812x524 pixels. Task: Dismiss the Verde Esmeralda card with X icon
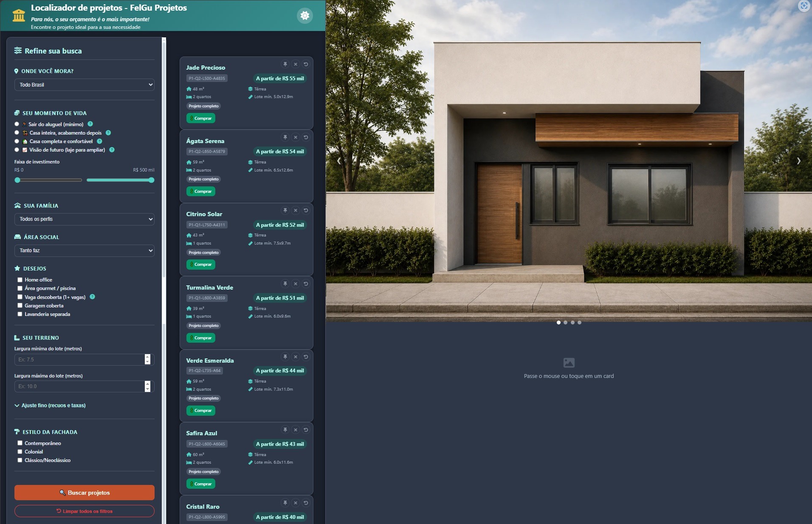(x=296, y=357)
